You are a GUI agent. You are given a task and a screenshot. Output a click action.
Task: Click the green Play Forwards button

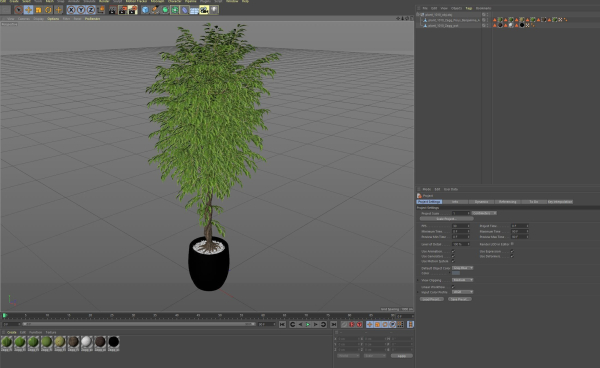click(308, 324)
